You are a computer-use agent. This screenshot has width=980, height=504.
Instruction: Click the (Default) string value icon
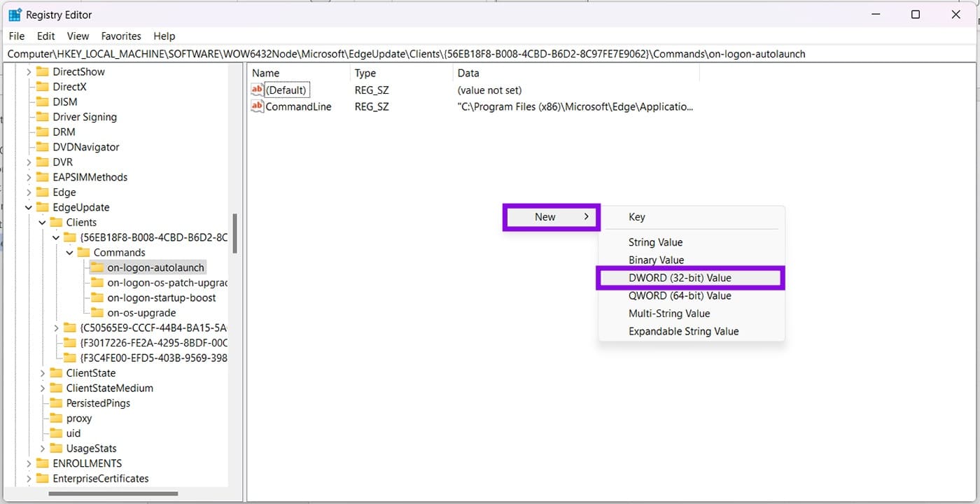[x=258, y=90]
